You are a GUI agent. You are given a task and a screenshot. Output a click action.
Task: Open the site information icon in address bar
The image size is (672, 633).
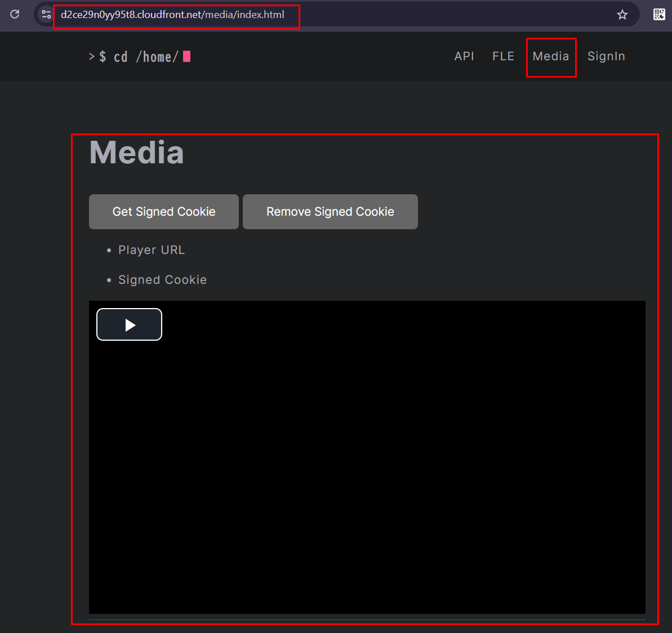click(46, 15)
